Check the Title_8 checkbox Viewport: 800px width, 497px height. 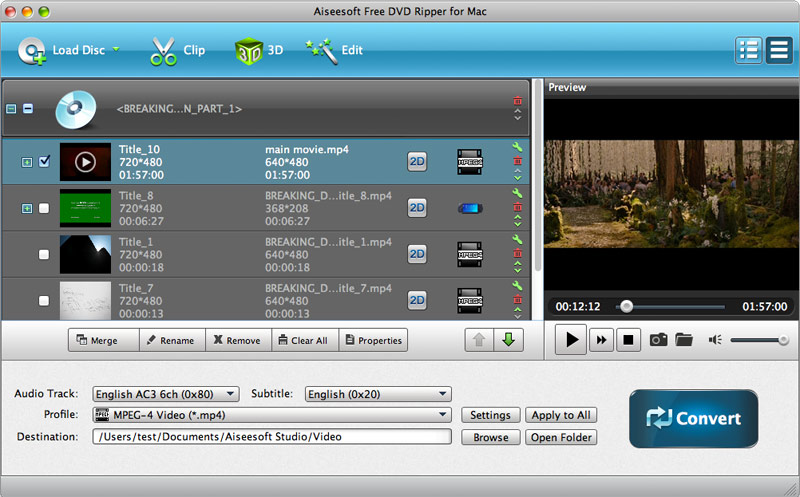click(x=44, y=208)
